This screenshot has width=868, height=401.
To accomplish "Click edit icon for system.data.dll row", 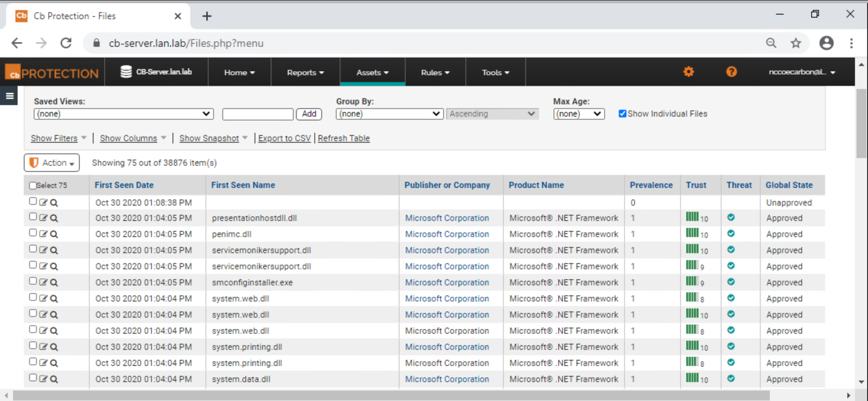I will (43, 378).
